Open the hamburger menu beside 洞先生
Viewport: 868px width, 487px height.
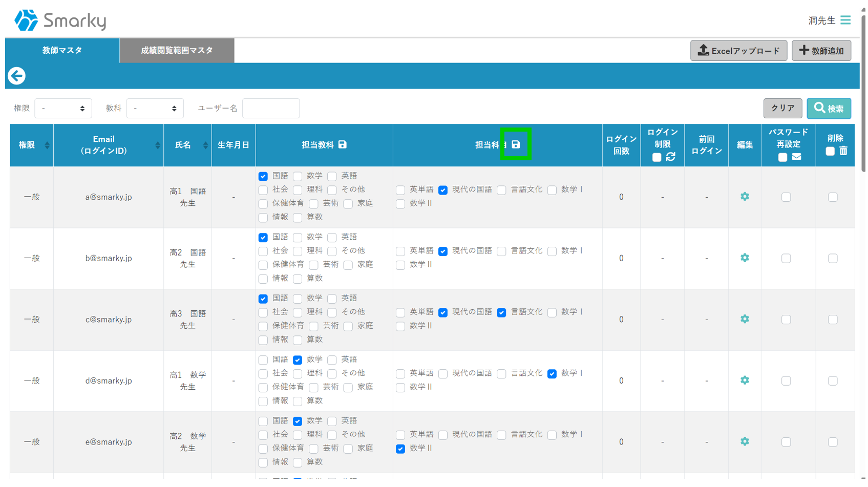tap(845, 20)
